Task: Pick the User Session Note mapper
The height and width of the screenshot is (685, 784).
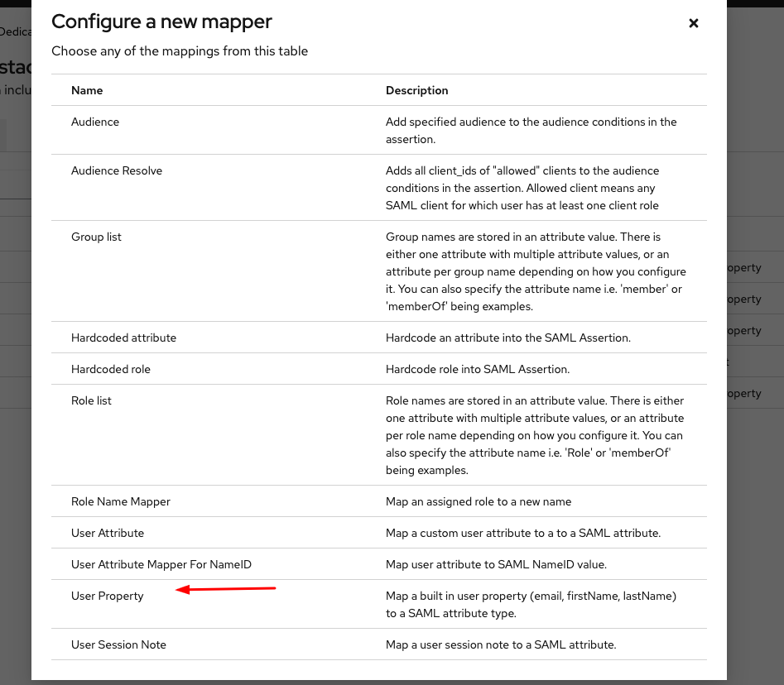Action: (118, 645)
